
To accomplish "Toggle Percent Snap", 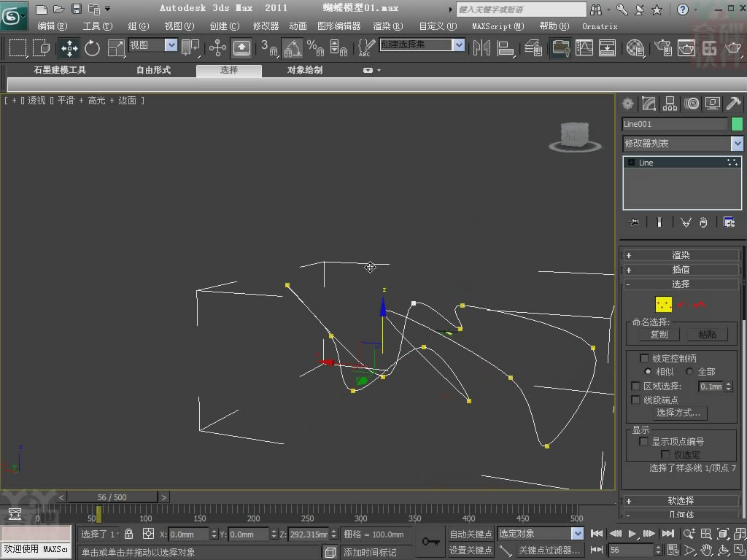I will tap(315, 48).
